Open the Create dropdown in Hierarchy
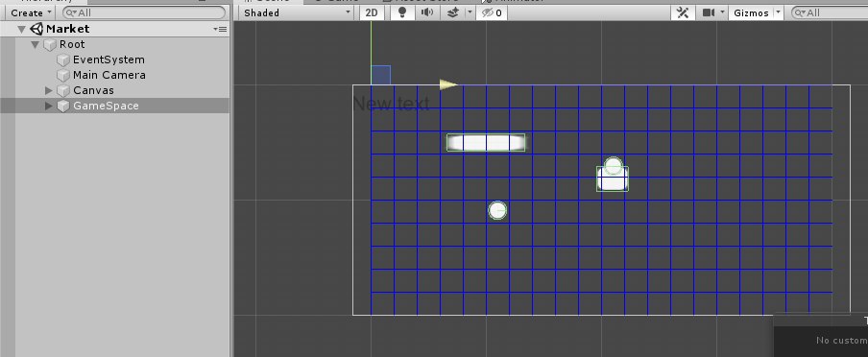Image resolution: width=868 pixels, height=357 pixels. pos(31,12)
